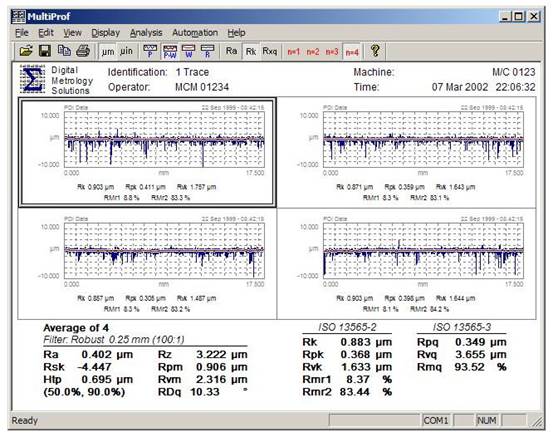Click the averaged Rvk value 1.633 µm
This screenshot has width=553, height=437.
coord(366,367)
